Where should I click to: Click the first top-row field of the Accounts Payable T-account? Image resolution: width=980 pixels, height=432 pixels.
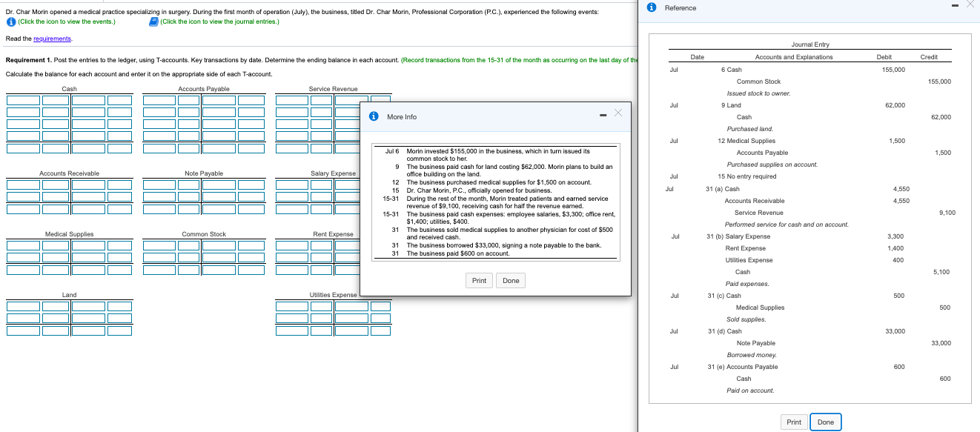pos(158,100)
